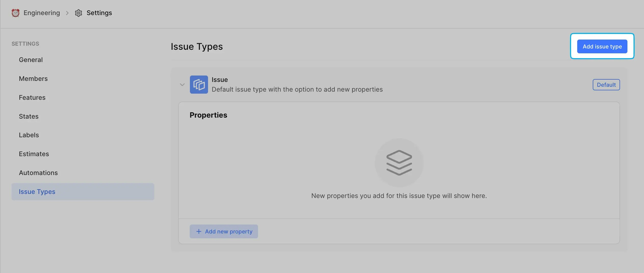
Task: Switch to the Members section
Action: pyautogui.click(x=33, y=78)
